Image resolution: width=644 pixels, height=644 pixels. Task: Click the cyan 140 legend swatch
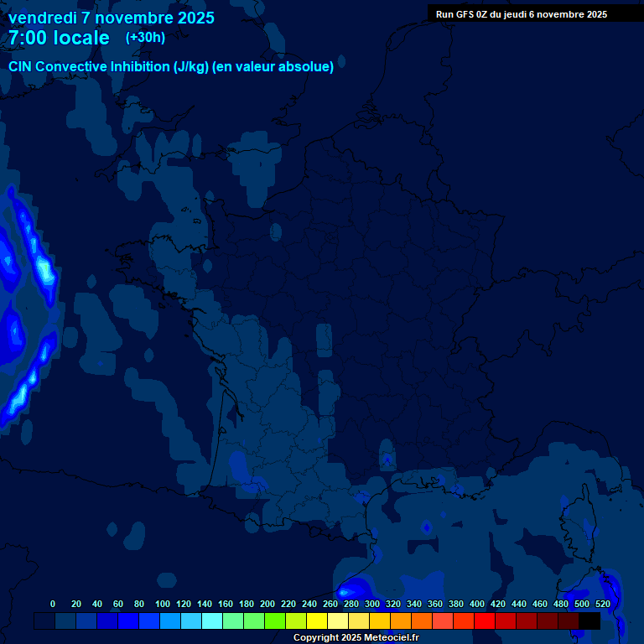[x=212, y=621]
